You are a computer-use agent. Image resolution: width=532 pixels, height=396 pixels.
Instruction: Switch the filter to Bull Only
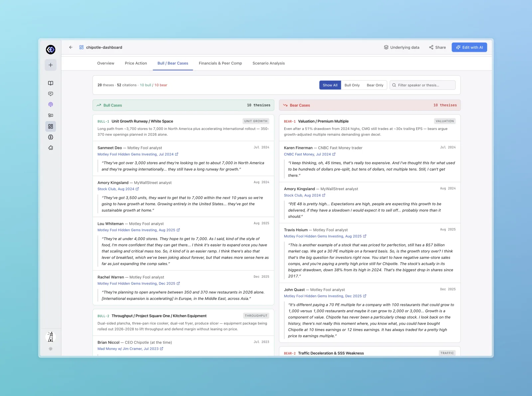pos(352,85)
